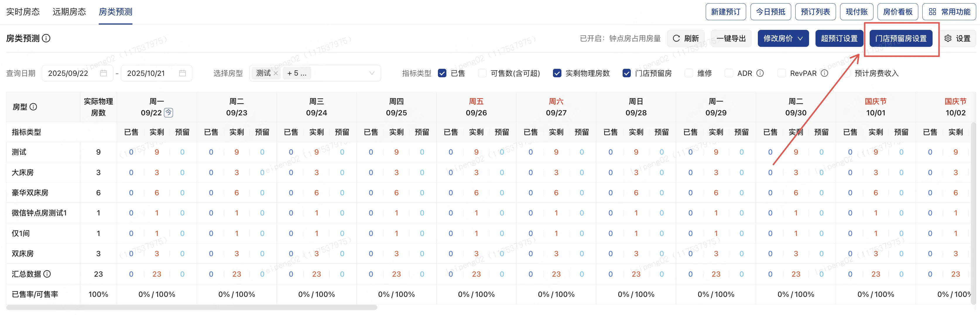This screenshot has width=980, height=315.
Task: Select the 房类预测 tab
Action: [x=115, y=12]
